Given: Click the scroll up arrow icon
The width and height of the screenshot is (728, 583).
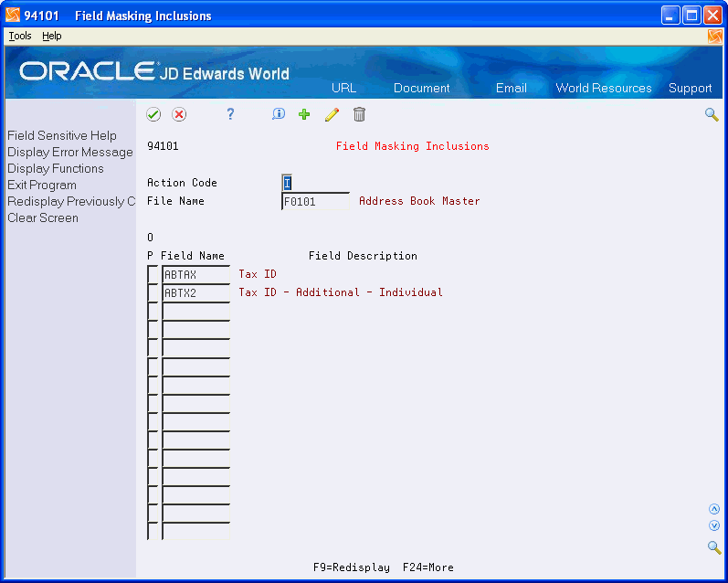Looking at the screenshot, I should pos(714,509).
